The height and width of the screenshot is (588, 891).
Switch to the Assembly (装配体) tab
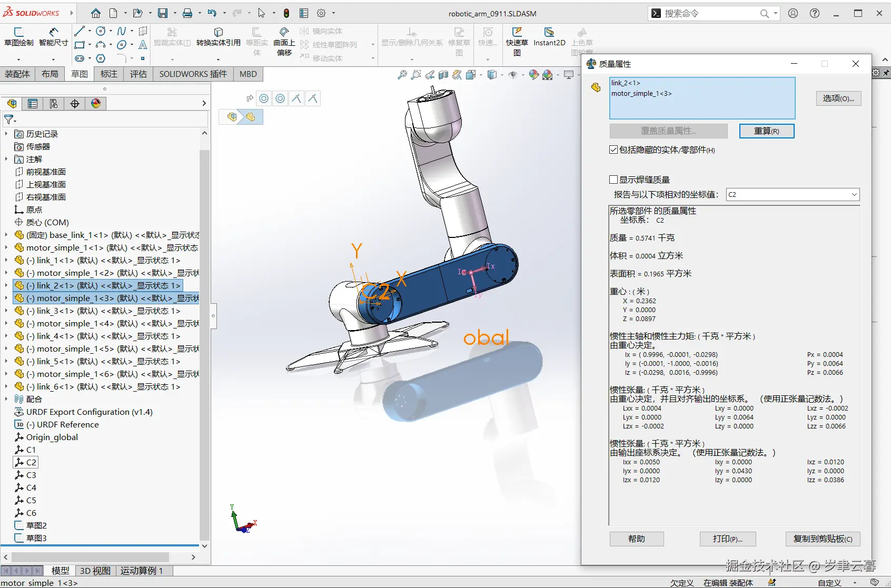17,74
